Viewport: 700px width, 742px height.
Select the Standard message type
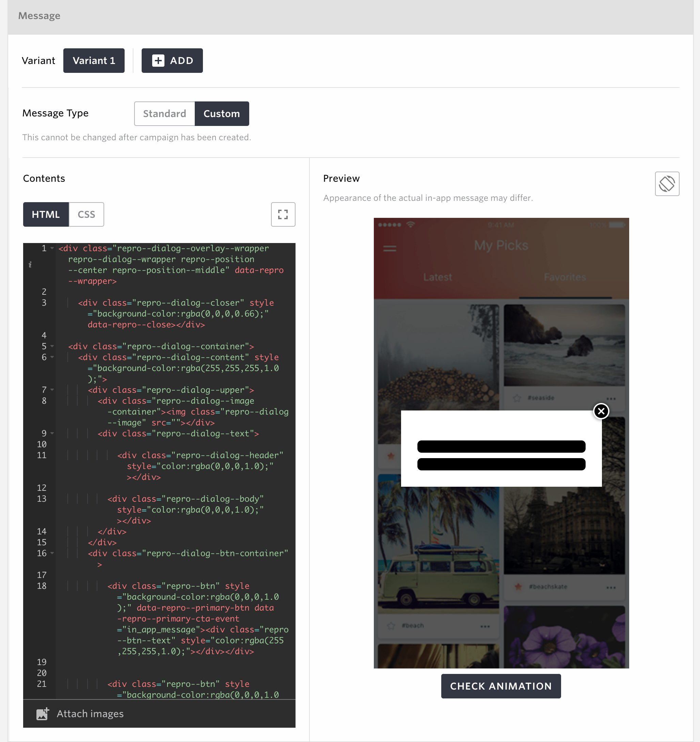(x=164, y=113)
